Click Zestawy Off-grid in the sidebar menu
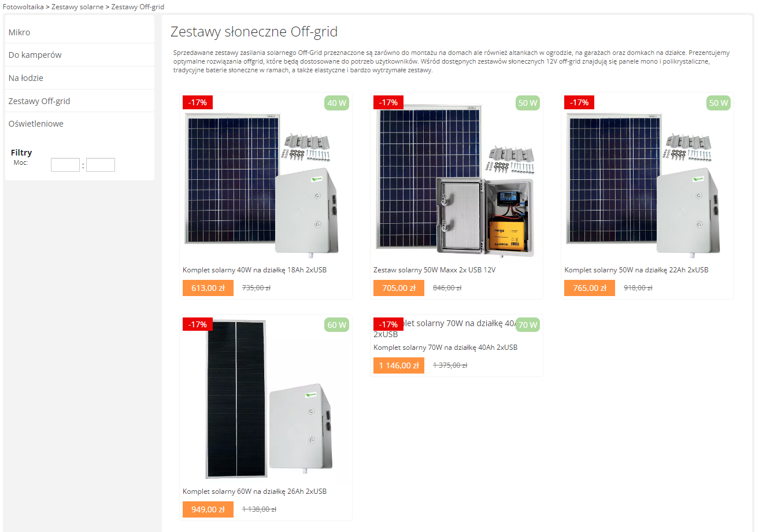 coord(39,101)
